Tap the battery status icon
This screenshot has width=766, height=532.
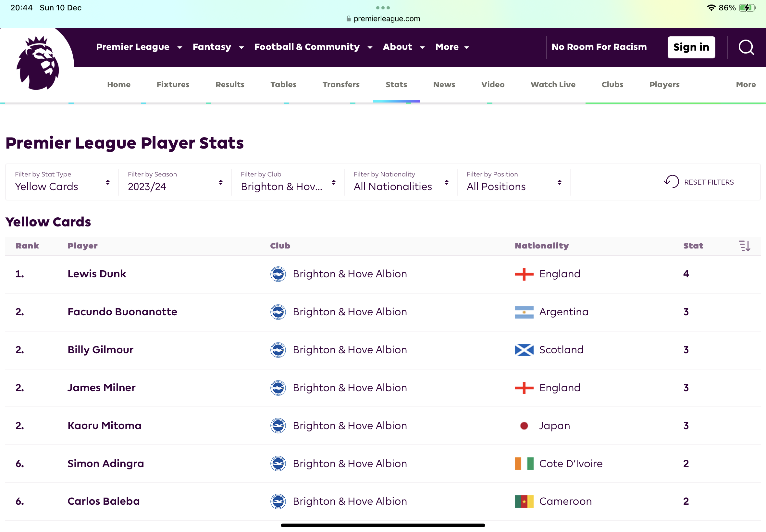pyautogui.click(x=747, y=8)
